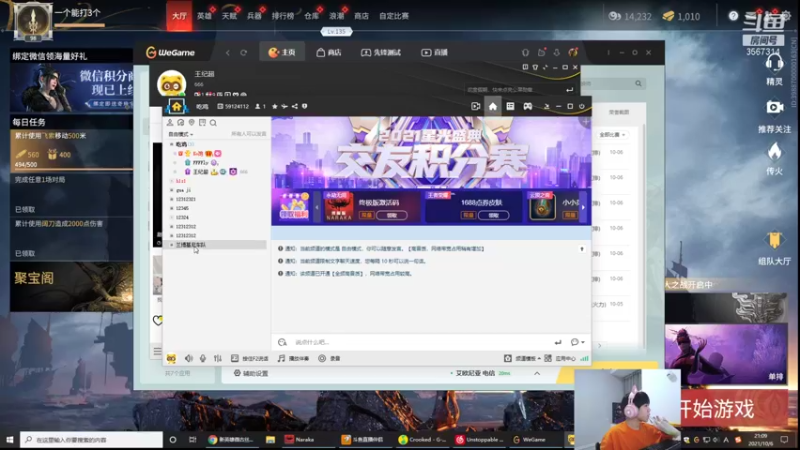Open the channel template dropdown in bottom bar
This screenshot has width=800, height=450.
pyautogui.click(x=522, y=358)
